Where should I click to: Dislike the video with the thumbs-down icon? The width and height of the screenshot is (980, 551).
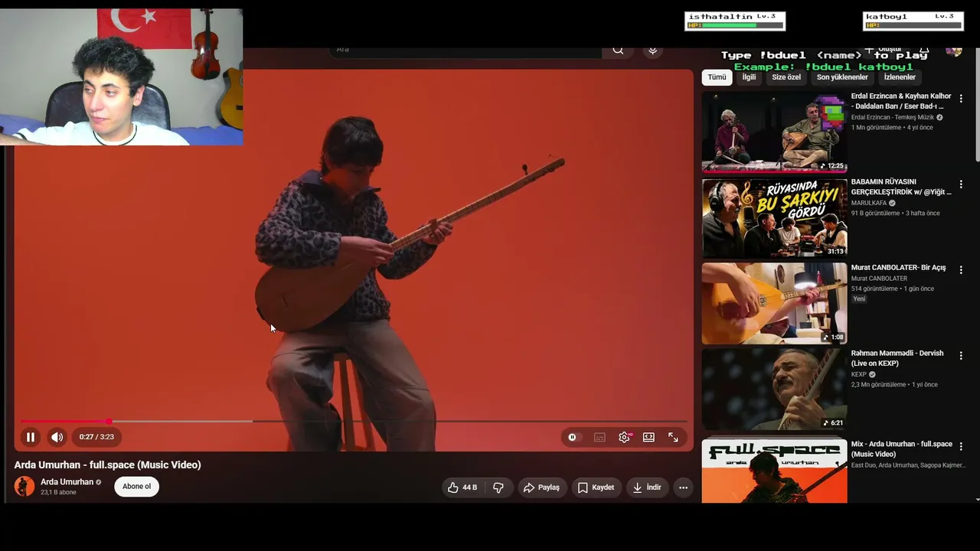click(498, 487)
